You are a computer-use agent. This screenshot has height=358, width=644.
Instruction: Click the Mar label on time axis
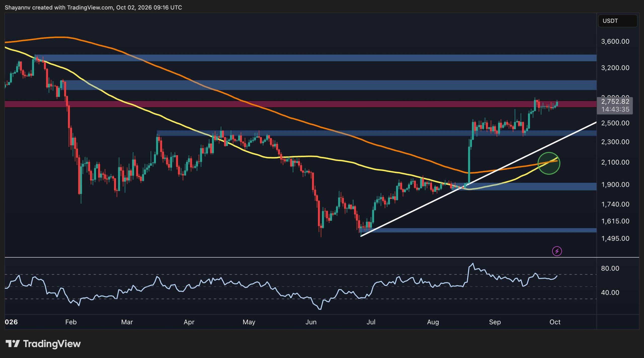[x=127, y=322]
